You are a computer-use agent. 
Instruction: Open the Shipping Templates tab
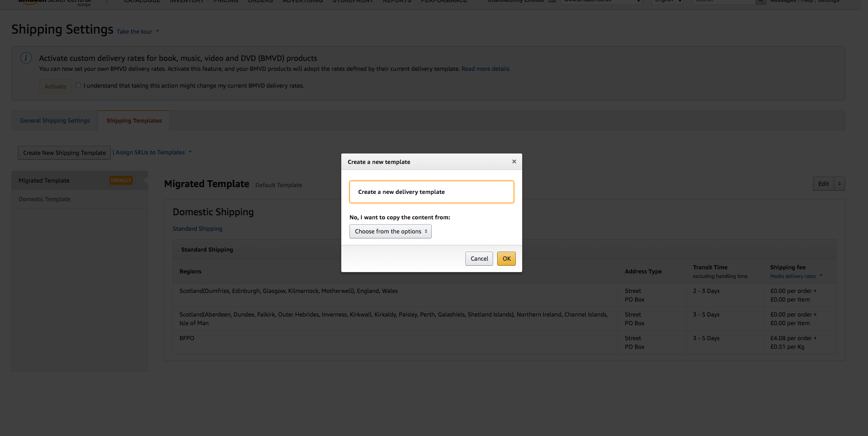[x=134, y=120]
